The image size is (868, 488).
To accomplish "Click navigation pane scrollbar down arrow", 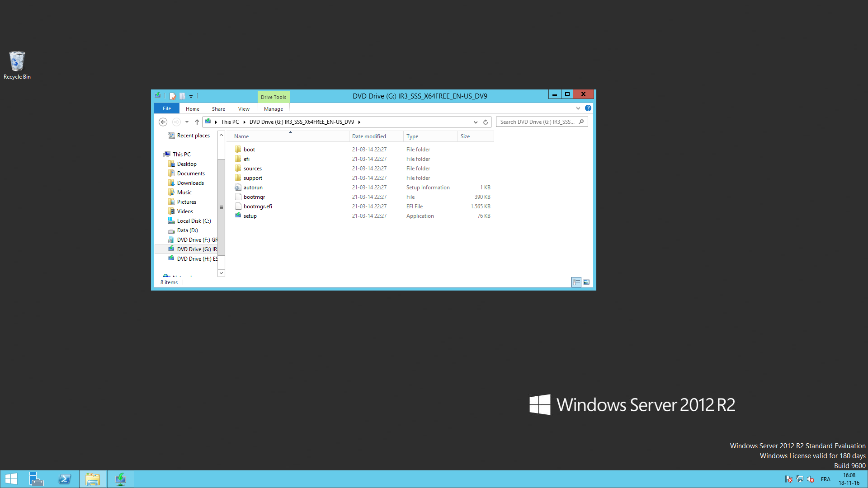I will pos(221,273).
